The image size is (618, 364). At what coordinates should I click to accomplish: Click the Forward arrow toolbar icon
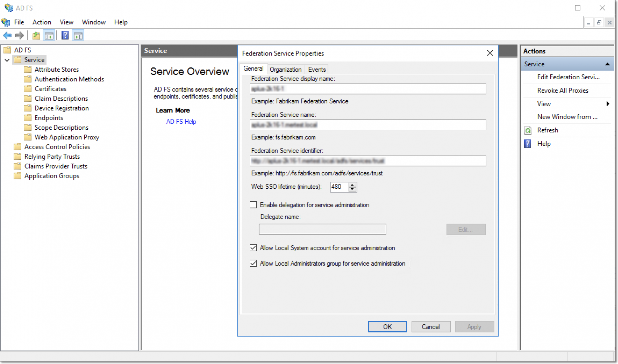[x=19, y=36]
